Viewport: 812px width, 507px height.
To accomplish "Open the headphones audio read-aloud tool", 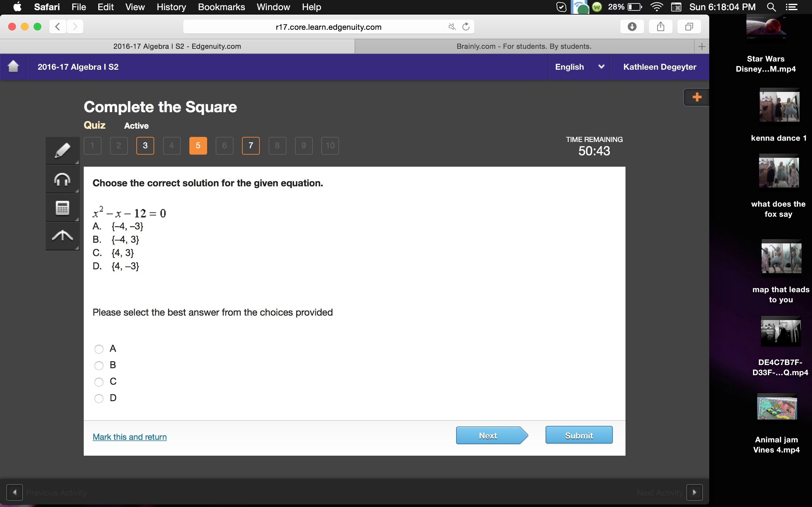I will click(x=62, y=179).
